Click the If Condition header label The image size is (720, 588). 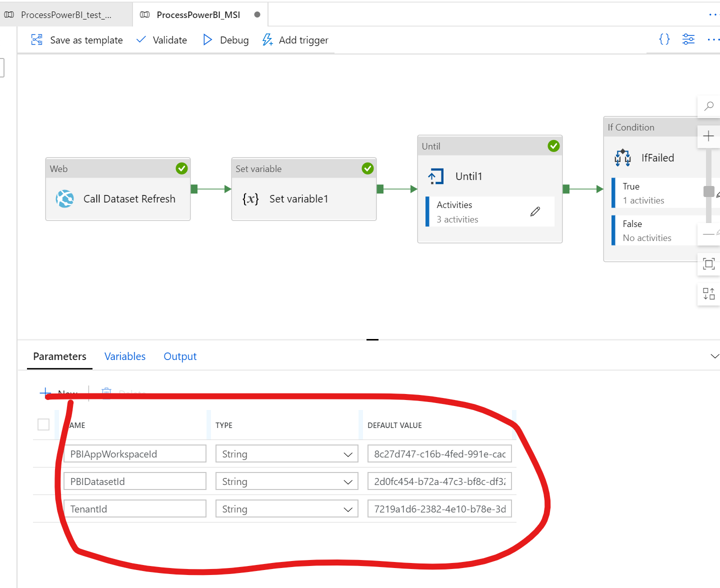[x=631, y=127]
